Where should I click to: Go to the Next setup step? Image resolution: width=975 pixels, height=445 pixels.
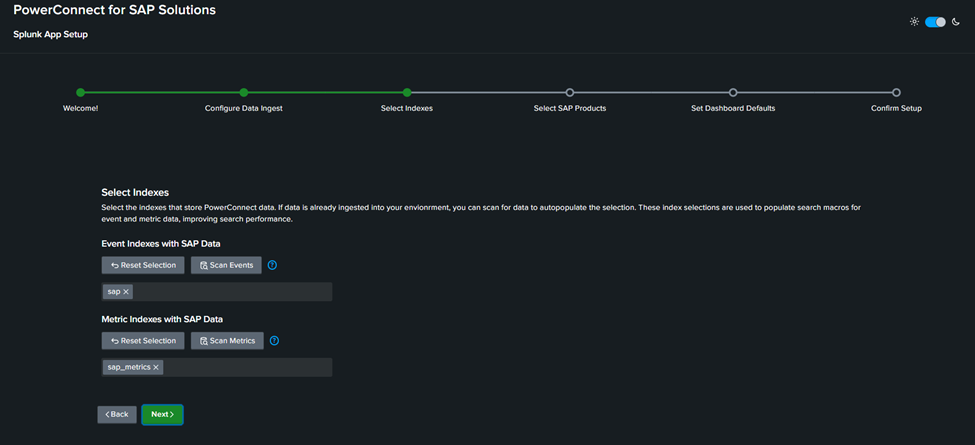point(162,414)
